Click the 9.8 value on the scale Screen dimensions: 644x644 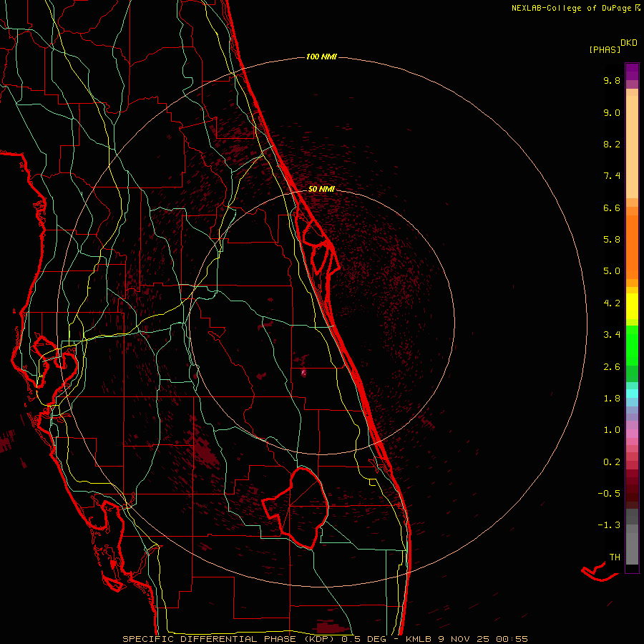coord(611,81)
